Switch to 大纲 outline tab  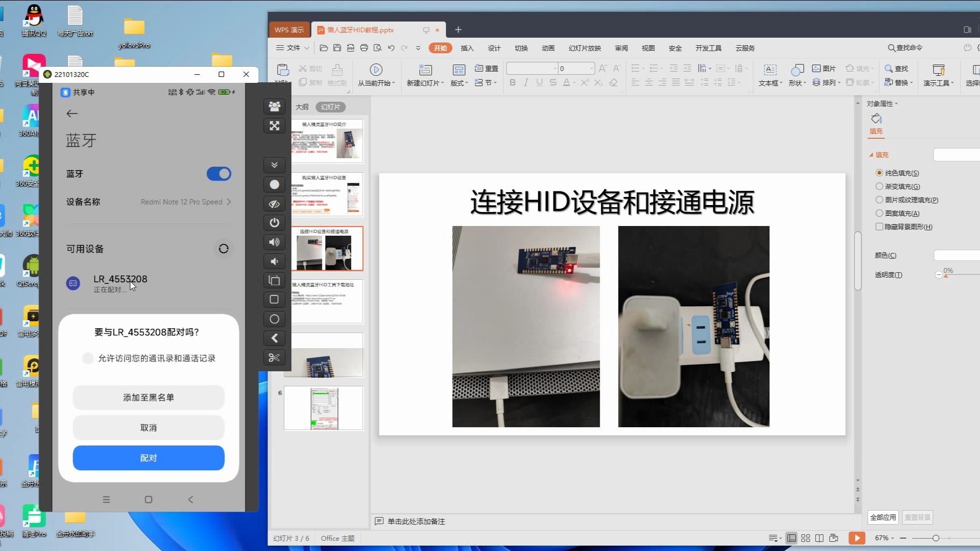[x=302, y=107]
